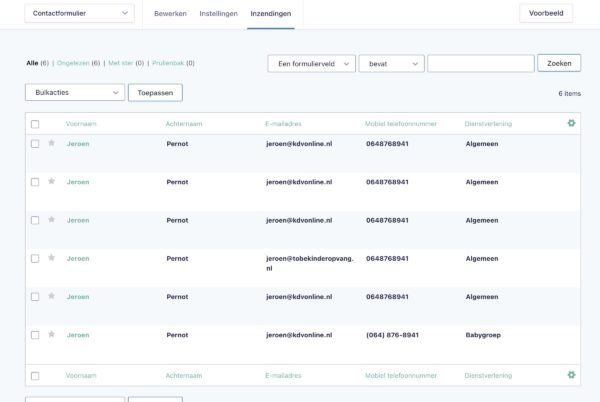Star the tobekinderopvang email entry
Viewport: 600px width, 402px height.
pyautogui.click(x=51, y=257)
